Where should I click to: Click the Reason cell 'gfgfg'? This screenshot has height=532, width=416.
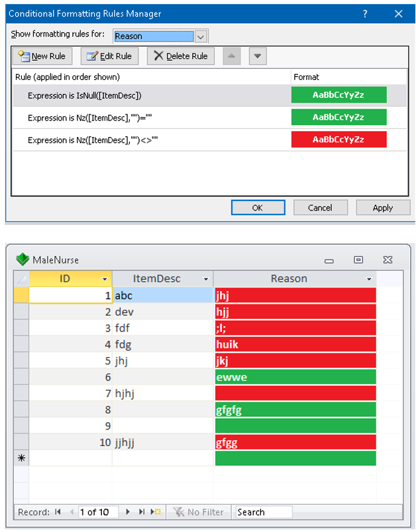coord(295,409)
